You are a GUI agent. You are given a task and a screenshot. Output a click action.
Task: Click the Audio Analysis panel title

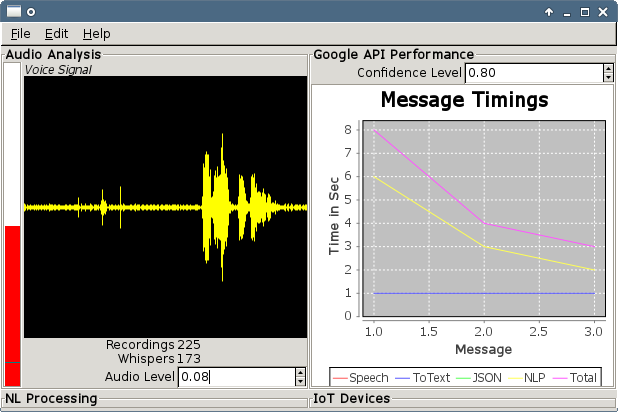point(53,54)
